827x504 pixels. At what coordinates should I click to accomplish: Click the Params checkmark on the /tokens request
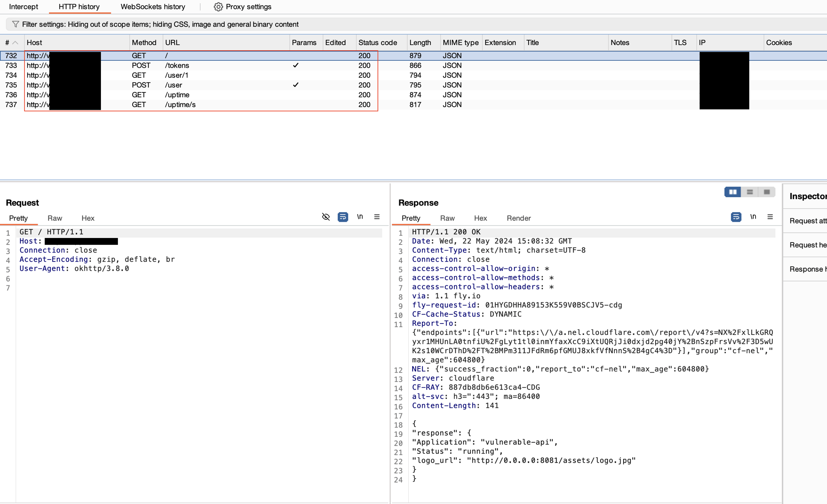(x=296, y=65)
